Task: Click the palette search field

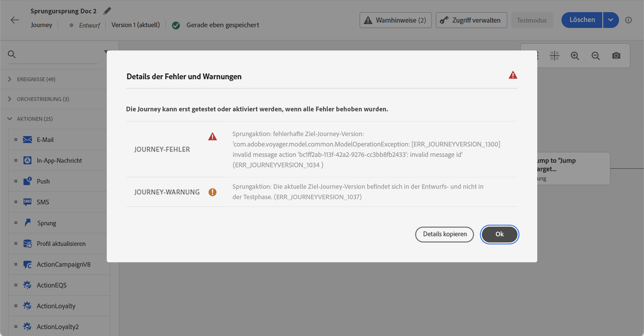Action: (x=58, y=54)
